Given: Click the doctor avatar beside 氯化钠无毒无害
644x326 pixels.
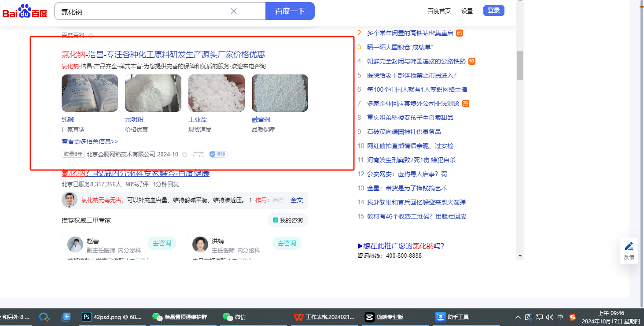Looking at the screenshot, I should [x=70, y=200].
